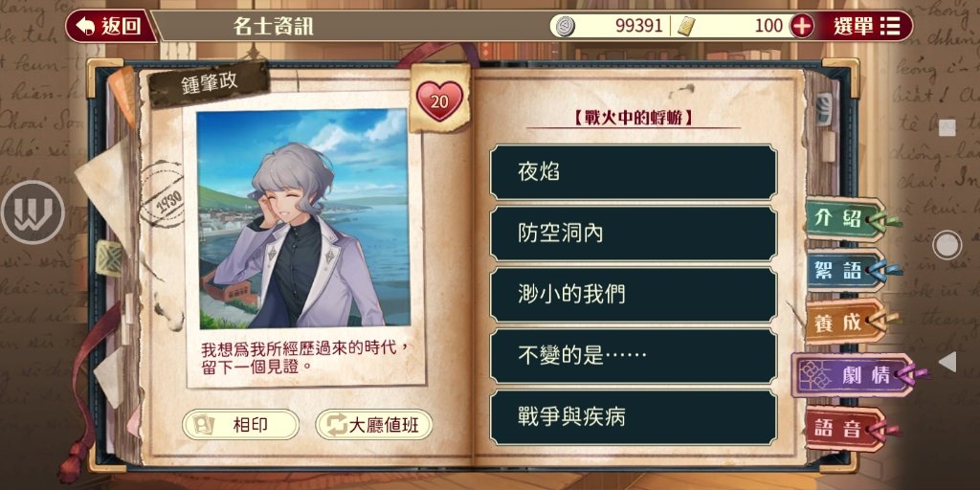
Task: Open story chapter 夜焰
Action: point(634,172)
